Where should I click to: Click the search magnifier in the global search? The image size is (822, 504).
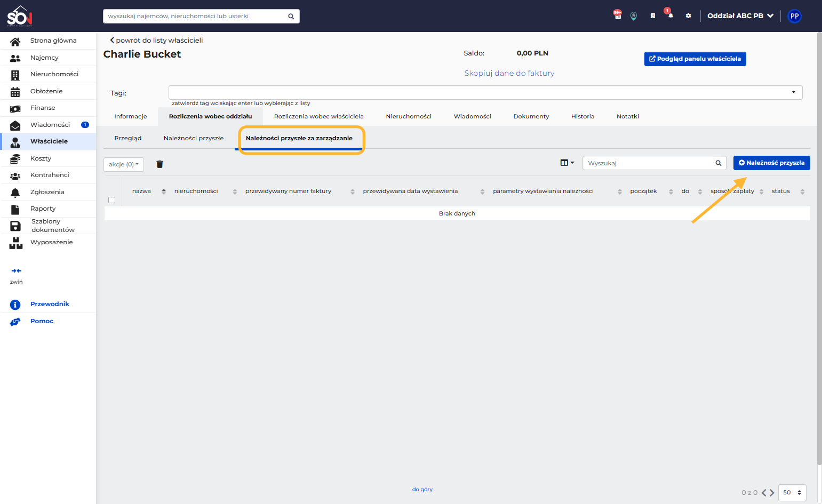pos(291,17)
